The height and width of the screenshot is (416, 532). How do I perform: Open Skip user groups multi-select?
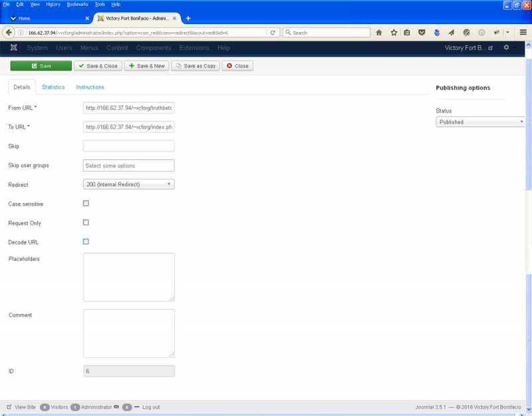coord(128,165)
